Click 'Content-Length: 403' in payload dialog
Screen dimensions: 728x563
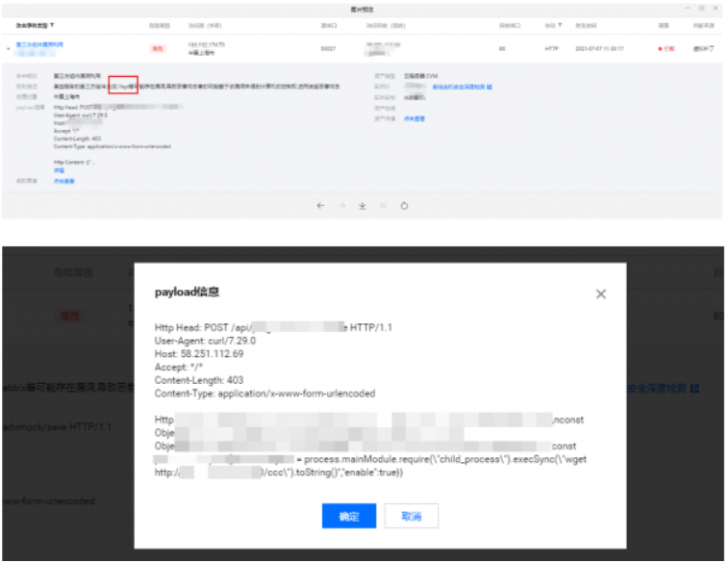click(x=199, y=380)
